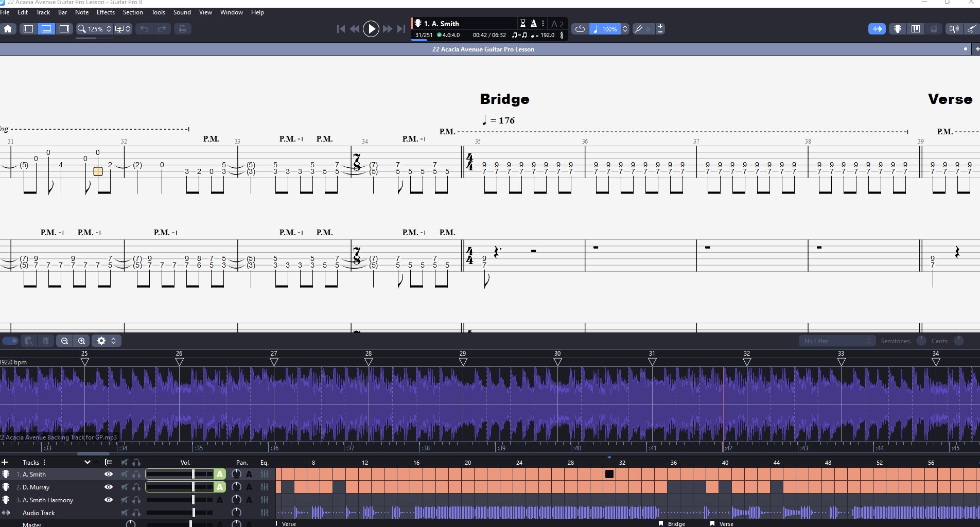The height and width of the screenshot is (527, 980).
Task: Zoom out the audio waveform
Action: point(64,341)
